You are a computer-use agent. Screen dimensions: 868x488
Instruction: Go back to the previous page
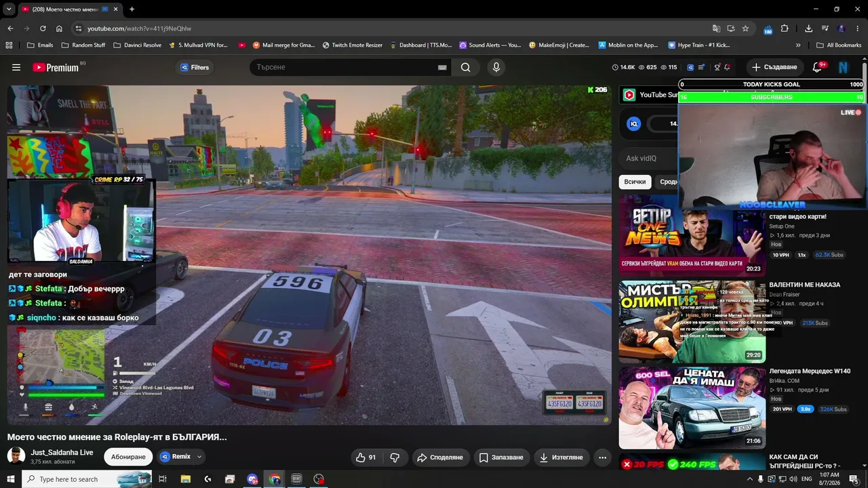click(x=10, y=28)
